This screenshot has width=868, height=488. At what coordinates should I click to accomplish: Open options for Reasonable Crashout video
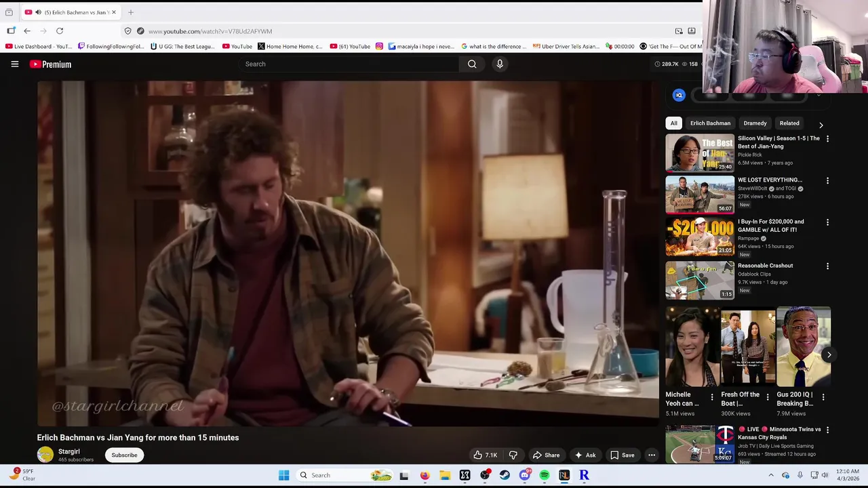[827, 266]
